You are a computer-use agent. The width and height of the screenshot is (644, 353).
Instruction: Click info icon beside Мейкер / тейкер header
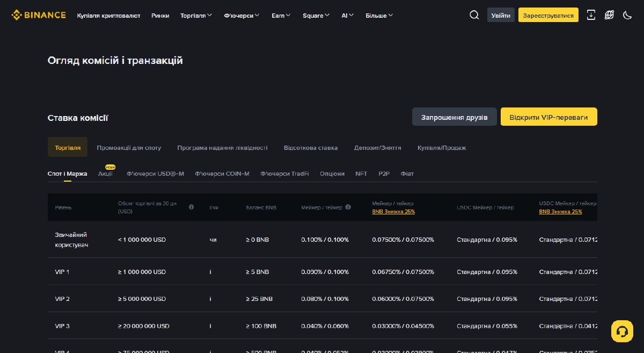point(348,207)
